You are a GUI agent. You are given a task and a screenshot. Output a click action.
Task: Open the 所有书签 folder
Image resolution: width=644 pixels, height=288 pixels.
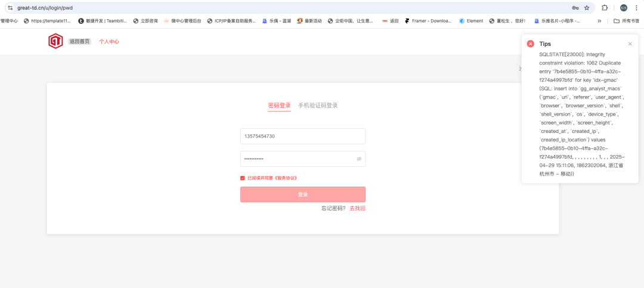[626, 20]
